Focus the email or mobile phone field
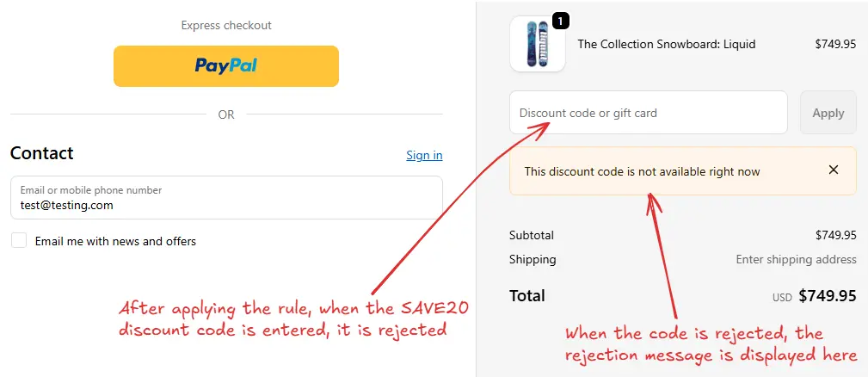 coord(226,198)
